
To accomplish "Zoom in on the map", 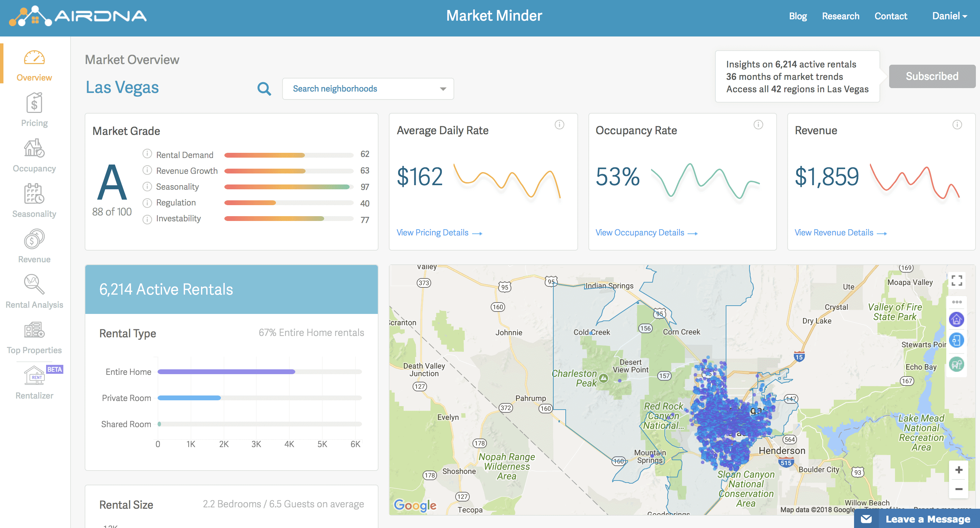I will pos(958,470).
